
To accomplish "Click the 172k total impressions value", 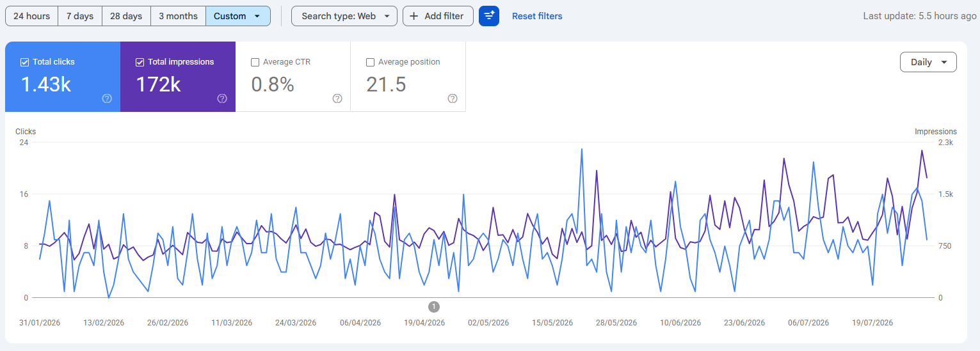I will pyautogui.click(x=158, y=84).
